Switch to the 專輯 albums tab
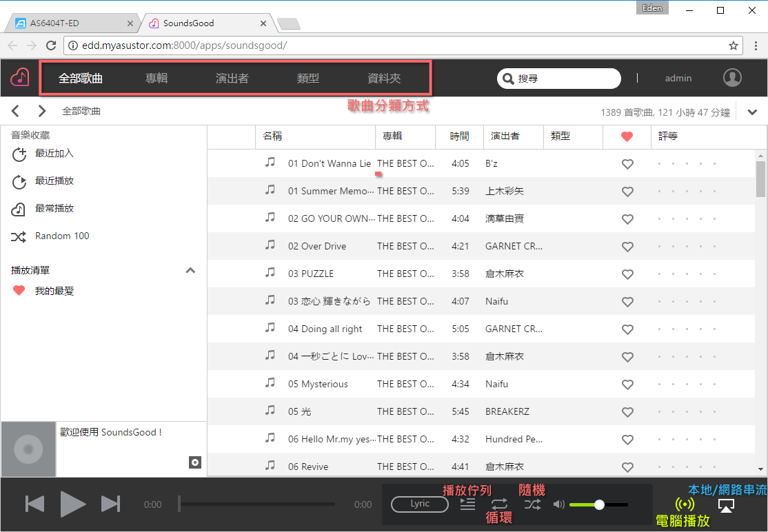This screenshot has width=768, height=532. (156, 79)
